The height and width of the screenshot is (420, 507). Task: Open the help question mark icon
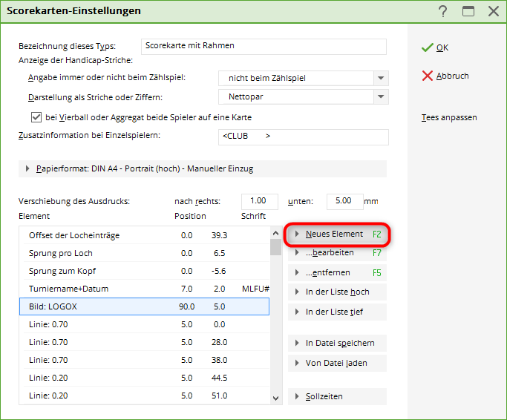pyautogui.click(x=443, y=11)
